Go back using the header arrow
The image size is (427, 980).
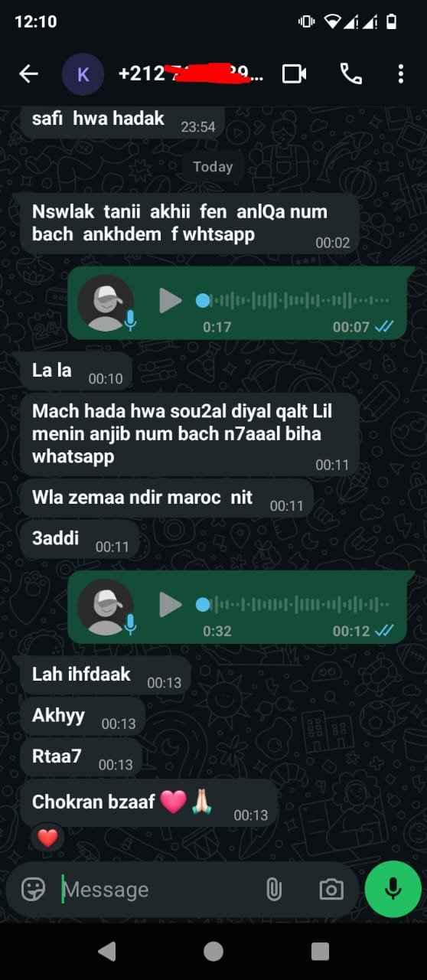click(x=28, y=73)
